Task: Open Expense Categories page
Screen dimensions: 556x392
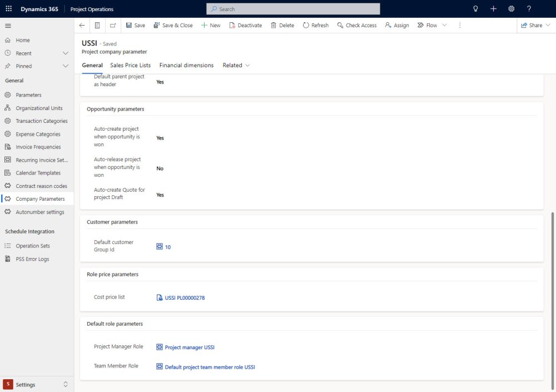Action: pos(37,134)
